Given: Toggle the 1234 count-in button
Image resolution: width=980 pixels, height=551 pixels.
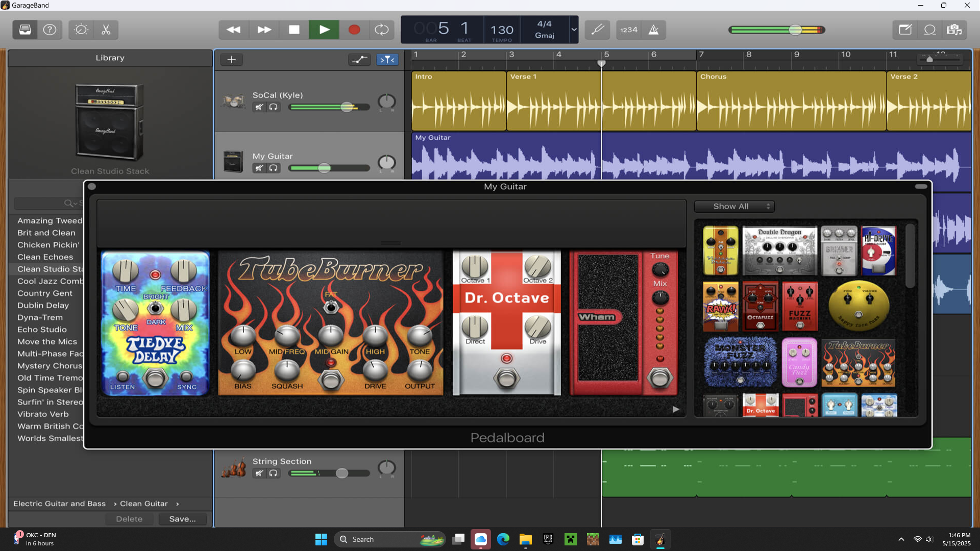Looking at the screenshot, I should (629, 30).
